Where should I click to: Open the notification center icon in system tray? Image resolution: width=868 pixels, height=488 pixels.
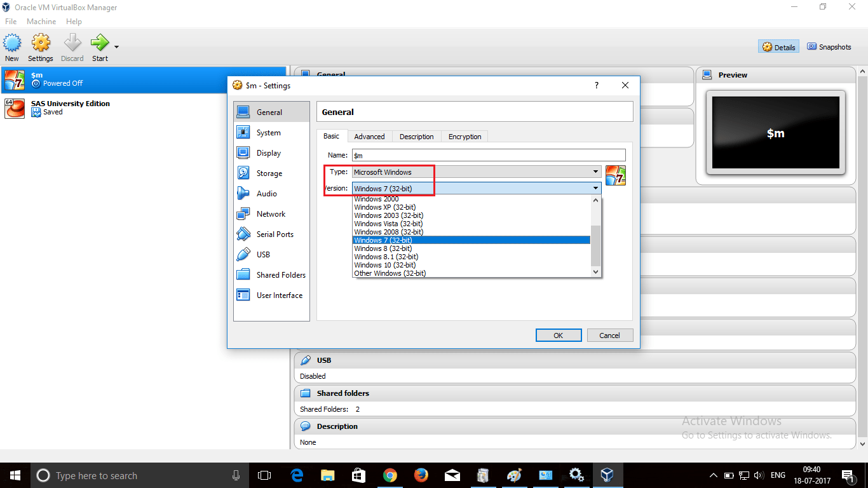(848, 475)
